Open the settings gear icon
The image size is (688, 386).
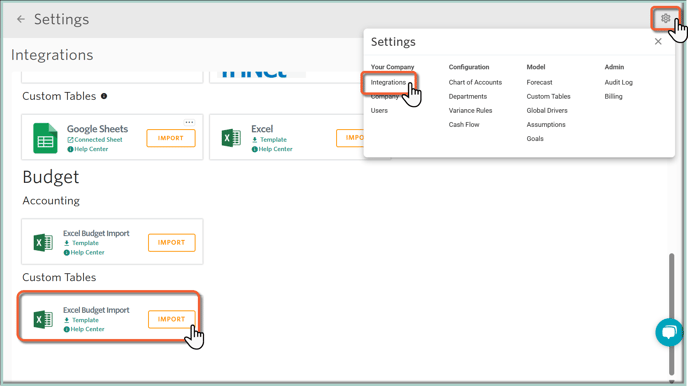coord(665,18)
